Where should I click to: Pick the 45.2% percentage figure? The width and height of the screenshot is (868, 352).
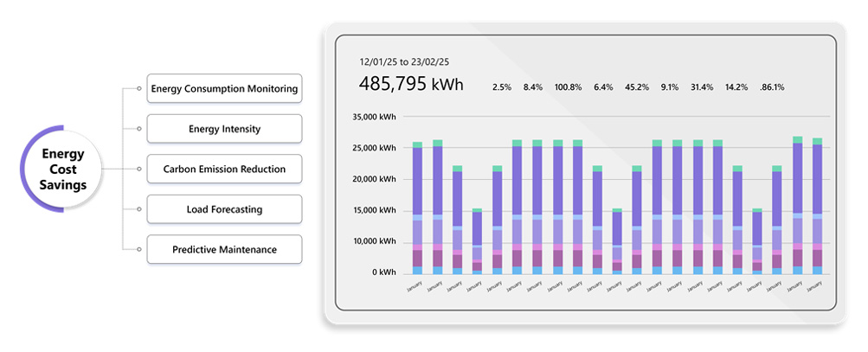[x=637, y=87]
